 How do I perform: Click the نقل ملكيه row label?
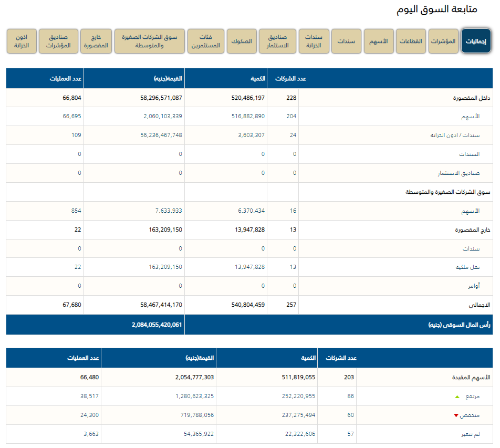click(467, 267)
